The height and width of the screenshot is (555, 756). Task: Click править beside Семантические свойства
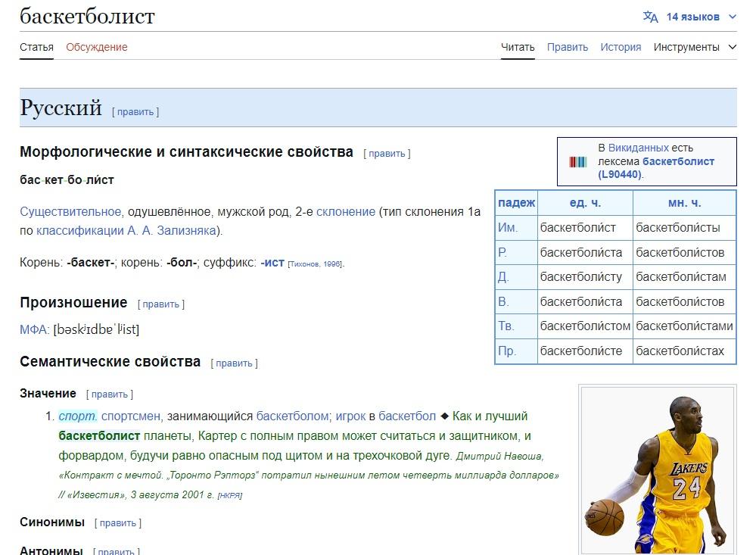(x=234, y=363)
